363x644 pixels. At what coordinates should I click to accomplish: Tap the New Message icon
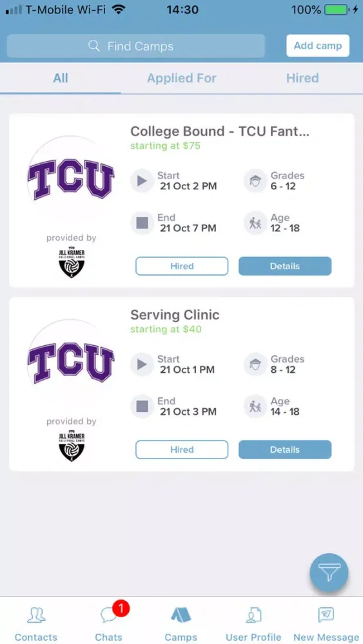click(326, 615)
